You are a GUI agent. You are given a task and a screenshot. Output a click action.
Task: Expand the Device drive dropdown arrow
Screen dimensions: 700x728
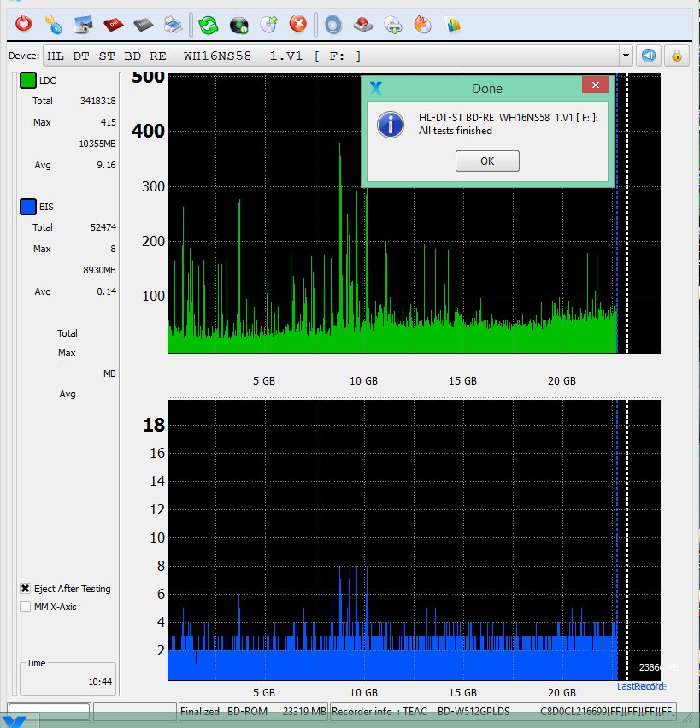pyautogui.click(x=626, y=56)
